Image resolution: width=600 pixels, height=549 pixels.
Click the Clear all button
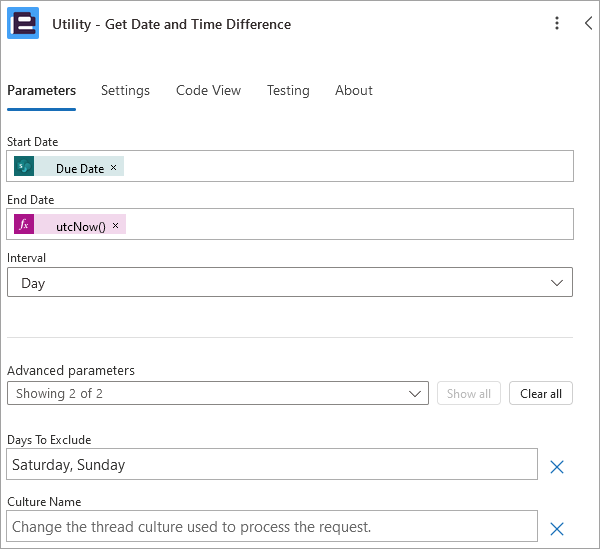[x=541, y=393]
